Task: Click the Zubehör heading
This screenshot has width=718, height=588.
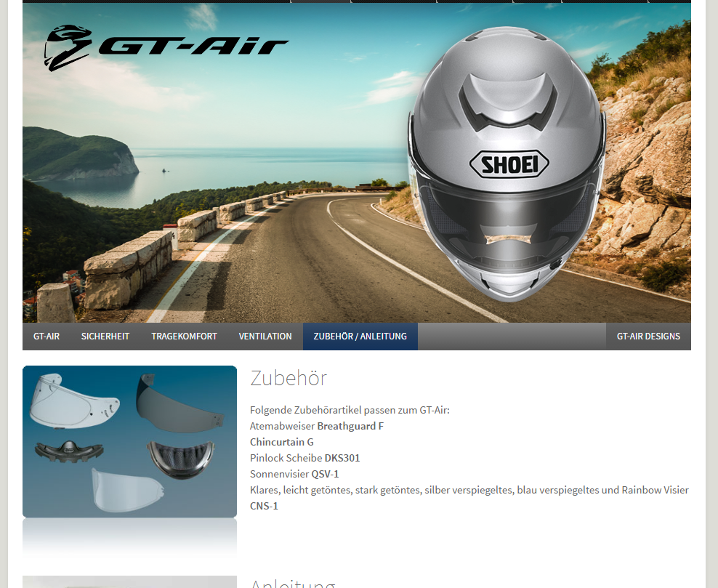Action: 289,378
